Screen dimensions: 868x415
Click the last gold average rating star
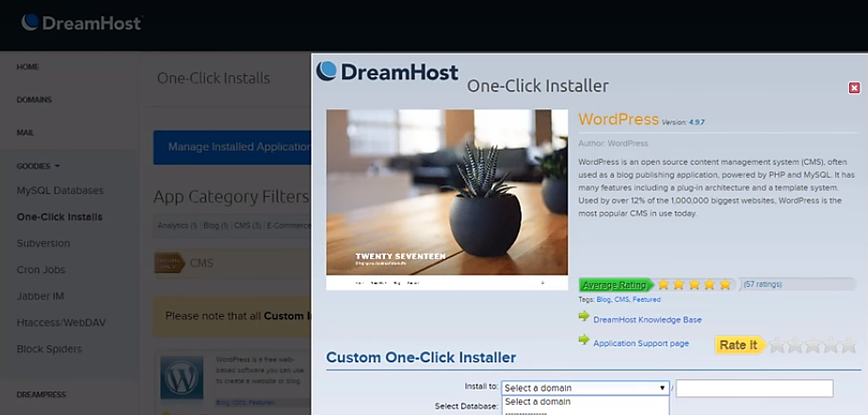click(x=725, y=285)
